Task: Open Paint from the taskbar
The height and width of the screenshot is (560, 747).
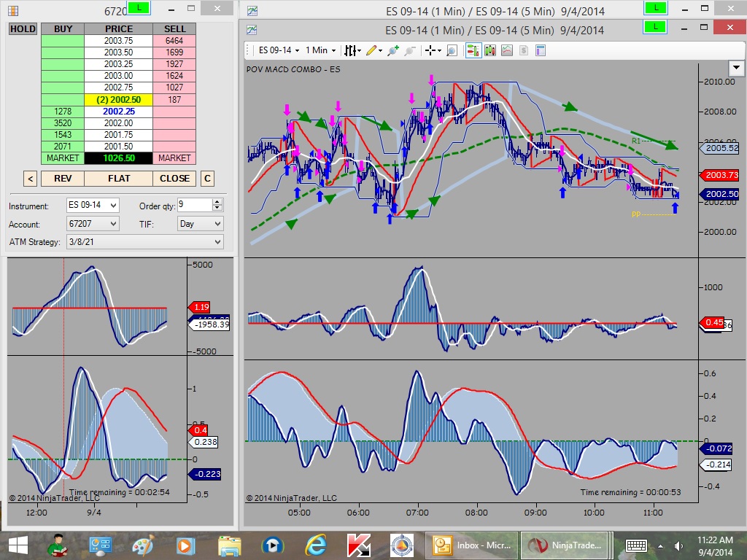Action: coord(144,545)
